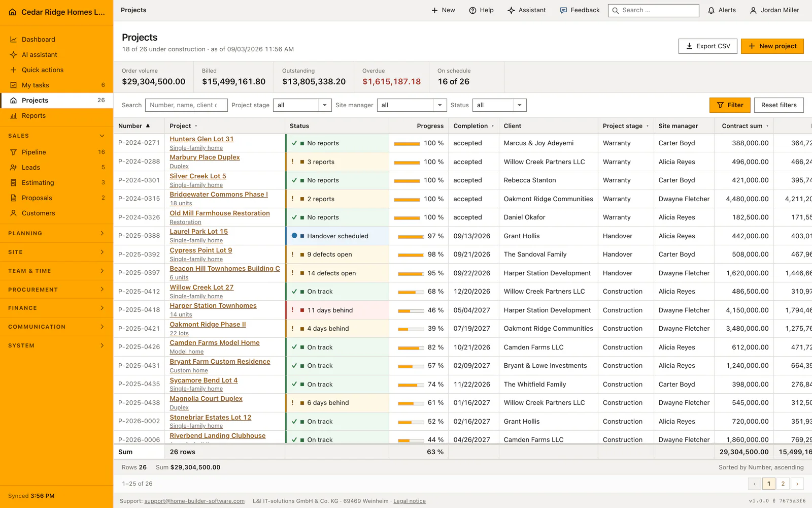Image resolution: width=812 pixels, height=508 pixels.
Task: Click the support email link in footer
Action: 194,501
